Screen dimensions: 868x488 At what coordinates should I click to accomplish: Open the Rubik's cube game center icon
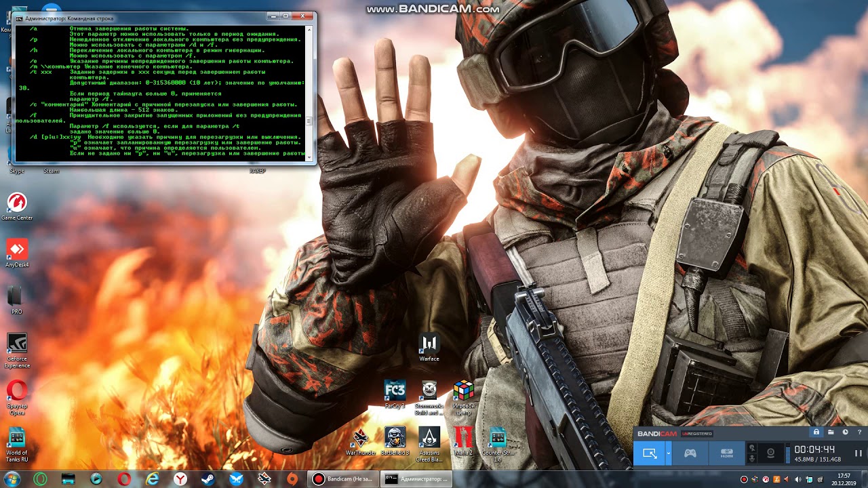click(x=464, y=396)
